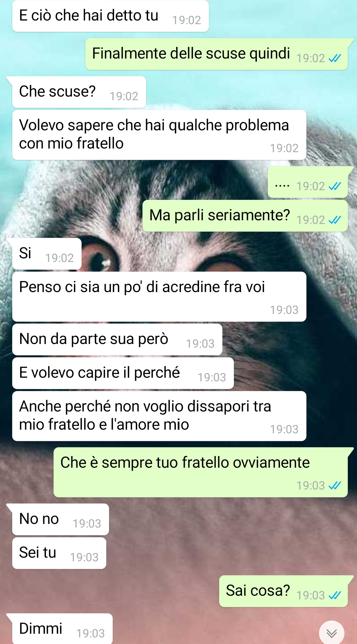Tap double check marks on 'Ma parli seriamente?'

[335, 220]
